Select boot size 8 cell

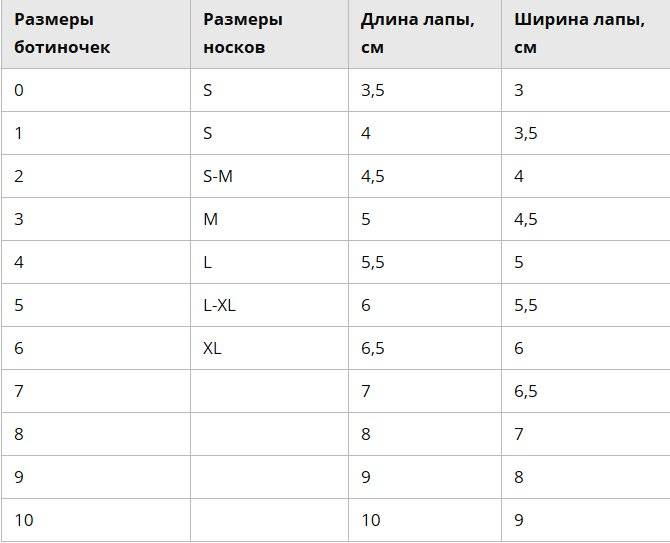click(x=96, y=434)
